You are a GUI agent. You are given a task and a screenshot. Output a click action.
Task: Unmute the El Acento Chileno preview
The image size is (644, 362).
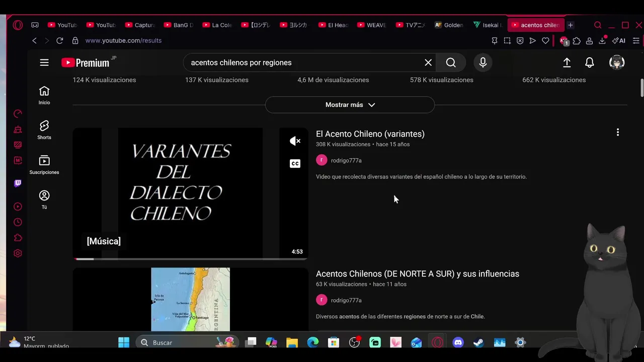pos(295,141)
